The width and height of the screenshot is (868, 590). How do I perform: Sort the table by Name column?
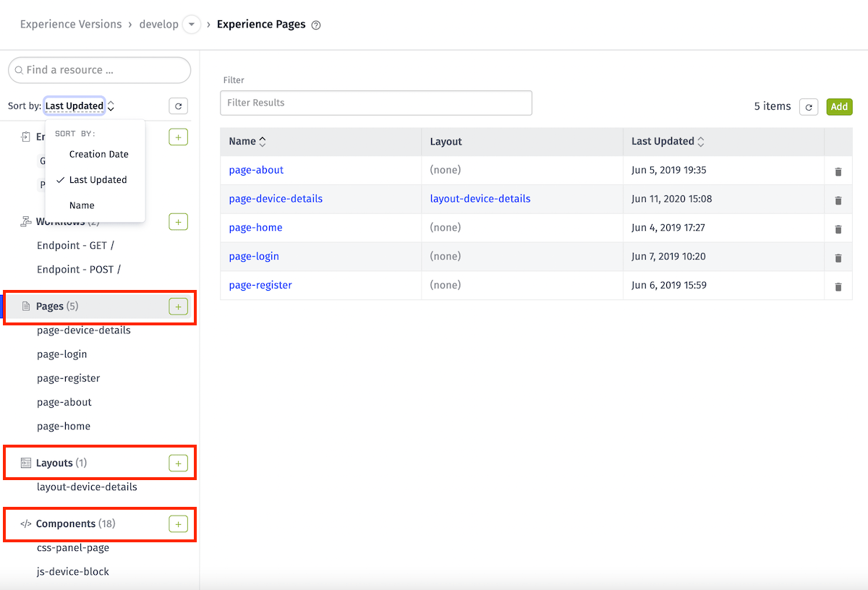(247, 142)
